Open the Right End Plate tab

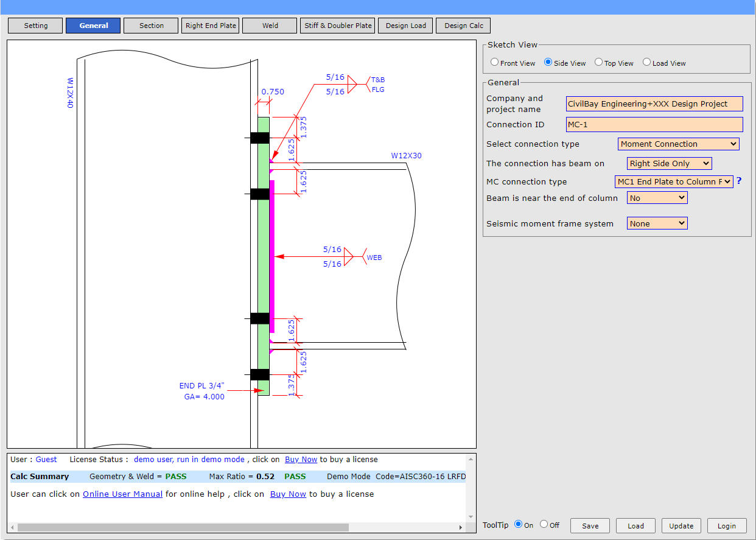click(x=211, y=26)
